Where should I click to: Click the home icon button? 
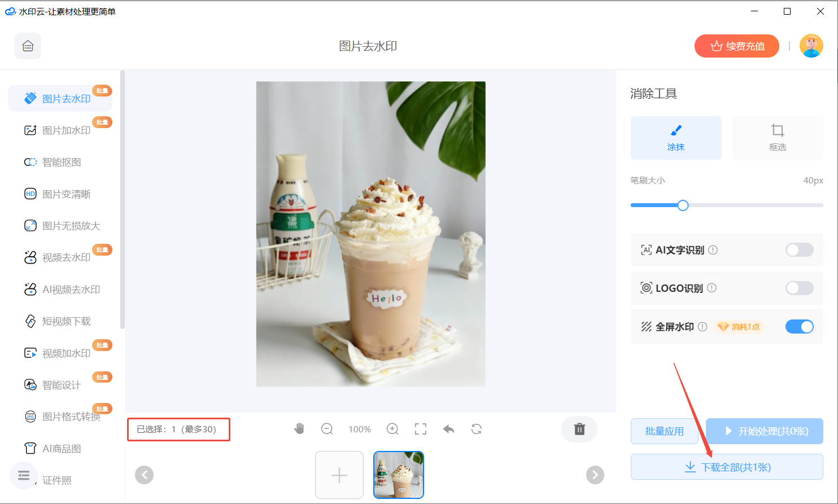tap(28, 46)
